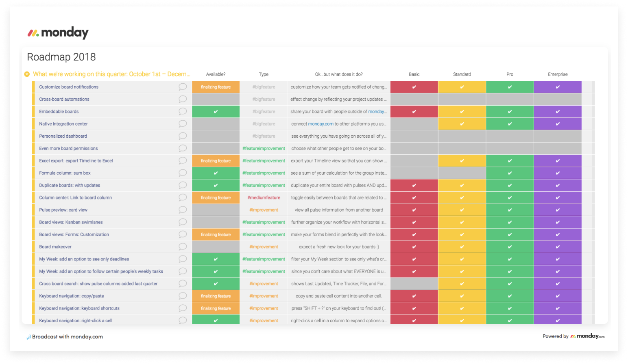Toggle Enterprise checkmark for Formula column row

(x=558, y=173)
